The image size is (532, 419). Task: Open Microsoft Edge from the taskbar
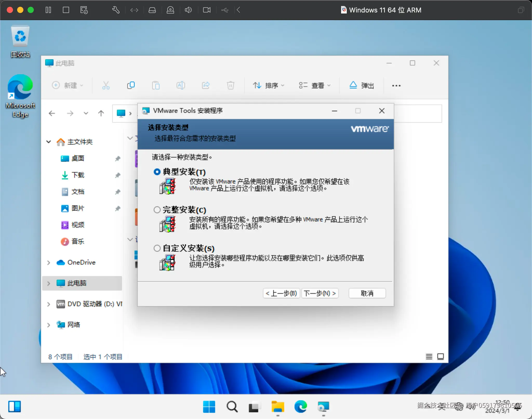[x=301, y=407]
